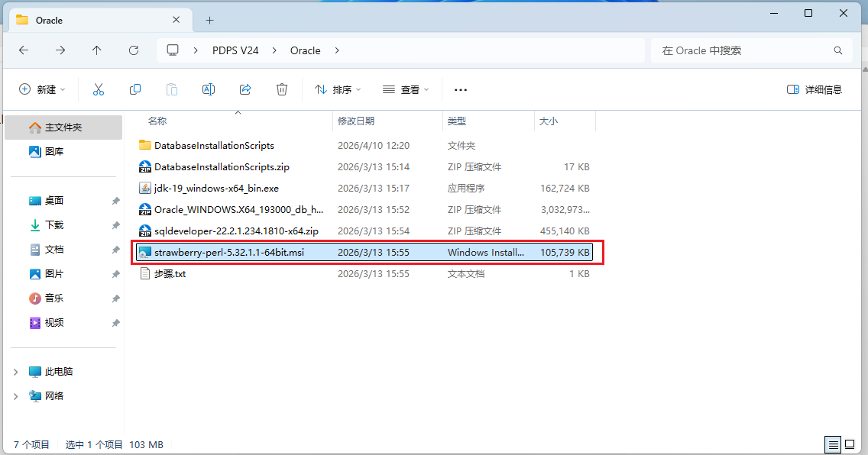868x455 pixels.
Task: Select the jdk-19_windows-x64_bin.exe file
Action: pyautogui.click(x=216, y=188)
